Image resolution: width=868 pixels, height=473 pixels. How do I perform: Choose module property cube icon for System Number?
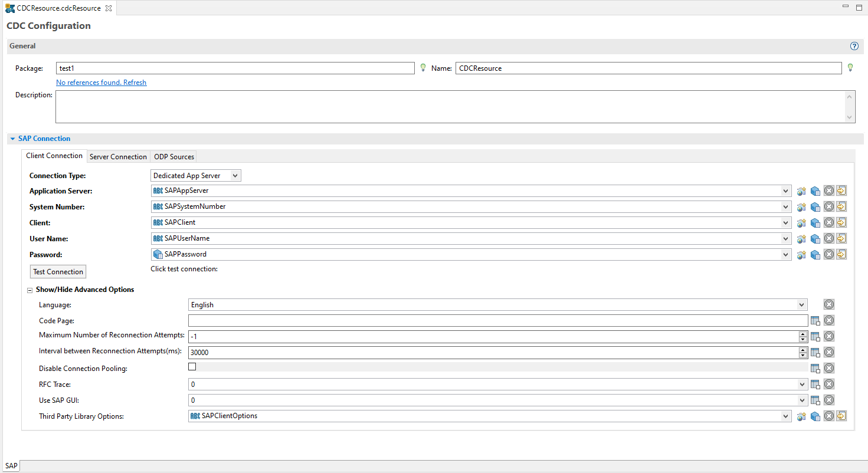[815, 207]
